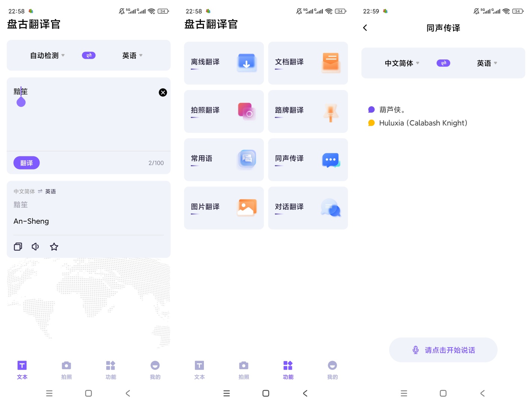The height and width of the screenshot is (404, 532).
Task: Open the 英语 target dropdown on text screen
Action: point(132,55)
